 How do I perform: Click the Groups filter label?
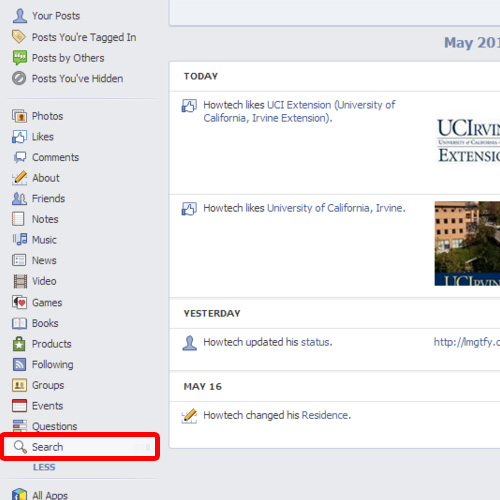point(48,386)
